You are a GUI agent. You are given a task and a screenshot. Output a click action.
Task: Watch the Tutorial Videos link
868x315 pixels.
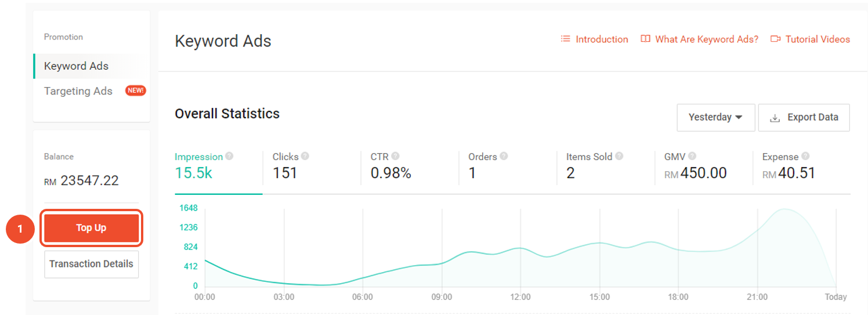click(811, 39)
